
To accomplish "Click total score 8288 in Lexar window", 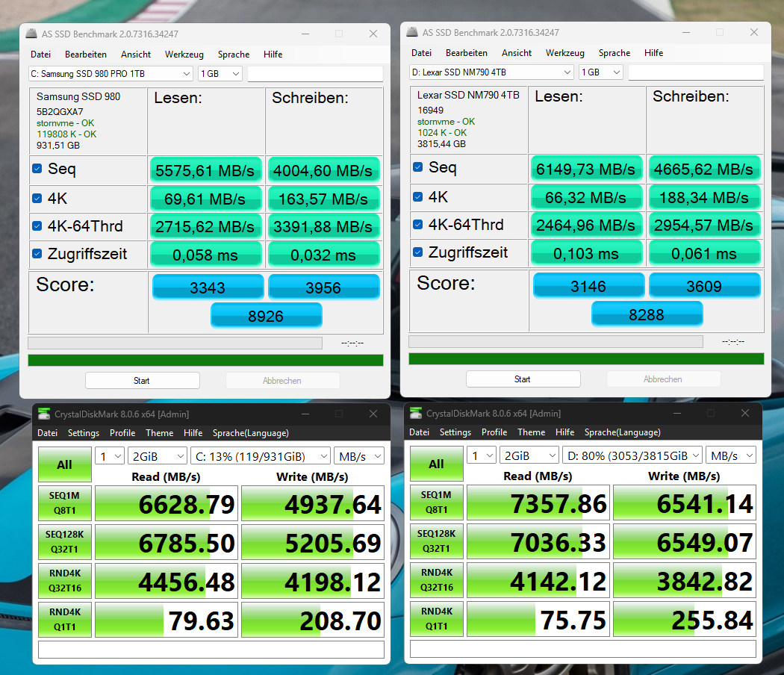I will click(x=647, y=314).
